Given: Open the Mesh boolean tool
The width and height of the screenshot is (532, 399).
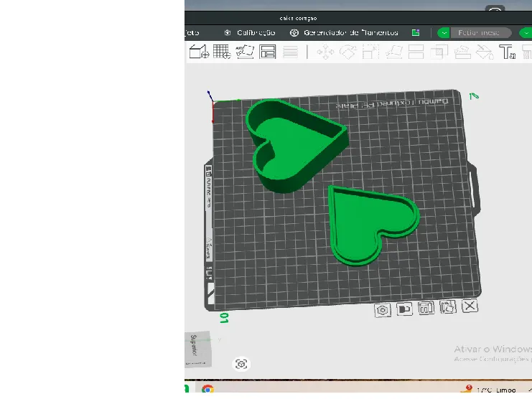Looking at the screenshot, I should (439, 52).
